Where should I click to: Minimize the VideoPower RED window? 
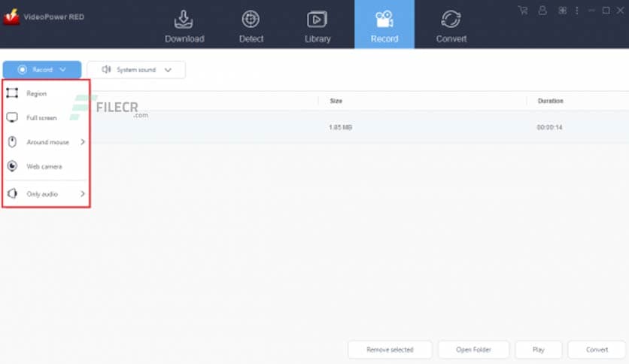click(591, 11)
